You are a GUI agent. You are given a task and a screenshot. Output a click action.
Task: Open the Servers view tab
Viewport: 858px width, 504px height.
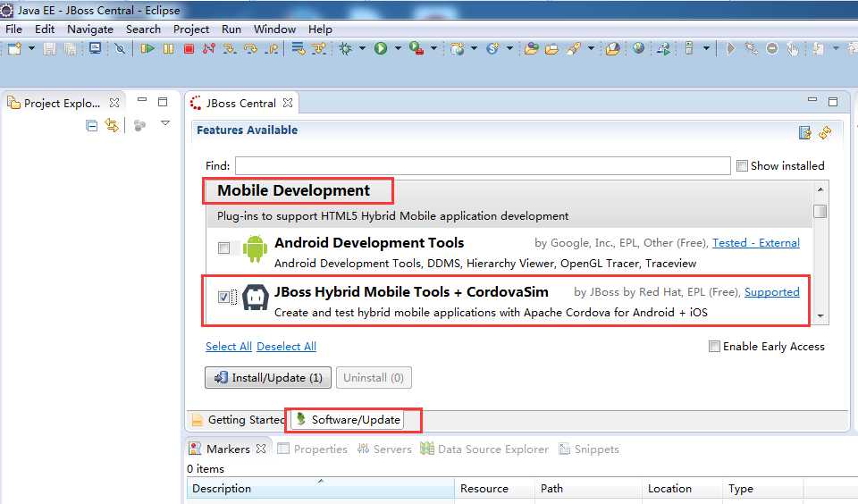[384, 449]
